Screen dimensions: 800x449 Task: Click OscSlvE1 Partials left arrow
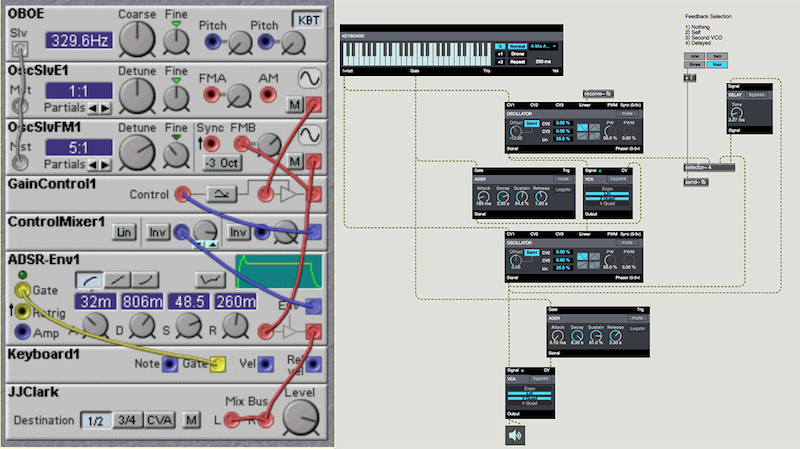click(92, 108)
